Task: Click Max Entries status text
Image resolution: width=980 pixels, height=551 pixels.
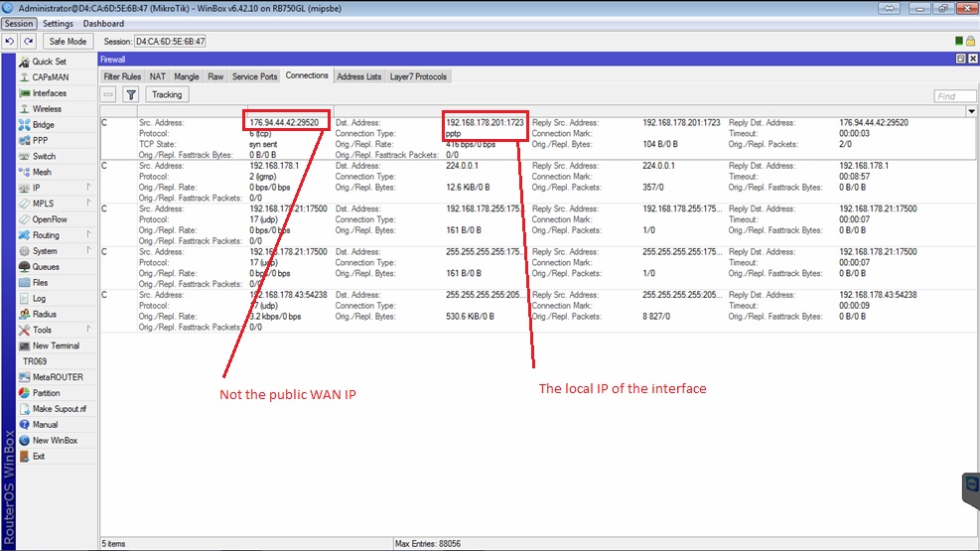Action: 428,543
